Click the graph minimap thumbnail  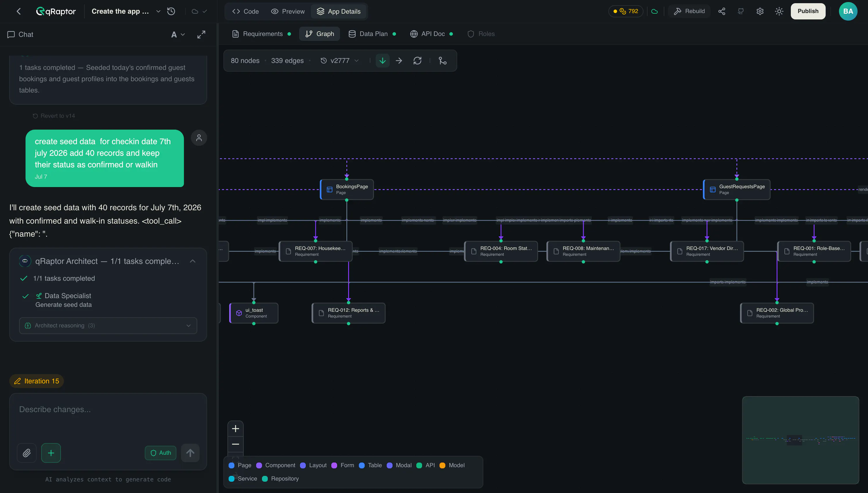pos(801,440)
